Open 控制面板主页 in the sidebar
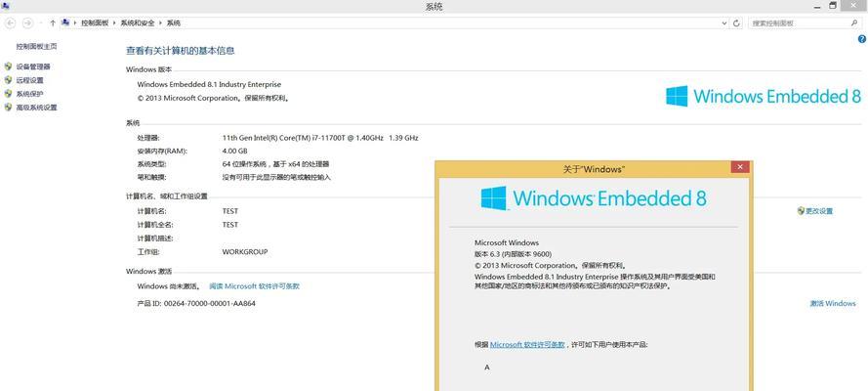The height and width of the screenshot is (391, 868). coord(36,47)
